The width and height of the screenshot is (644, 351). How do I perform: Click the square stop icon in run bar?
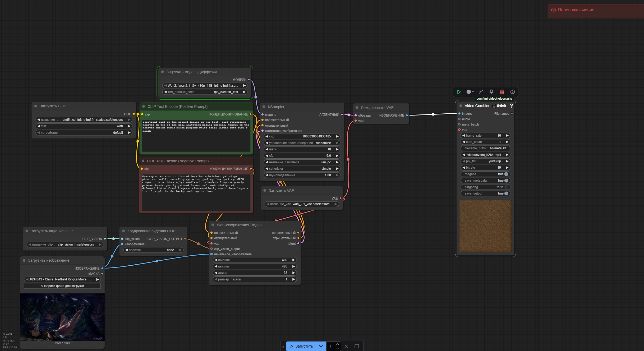click(357, 346)
